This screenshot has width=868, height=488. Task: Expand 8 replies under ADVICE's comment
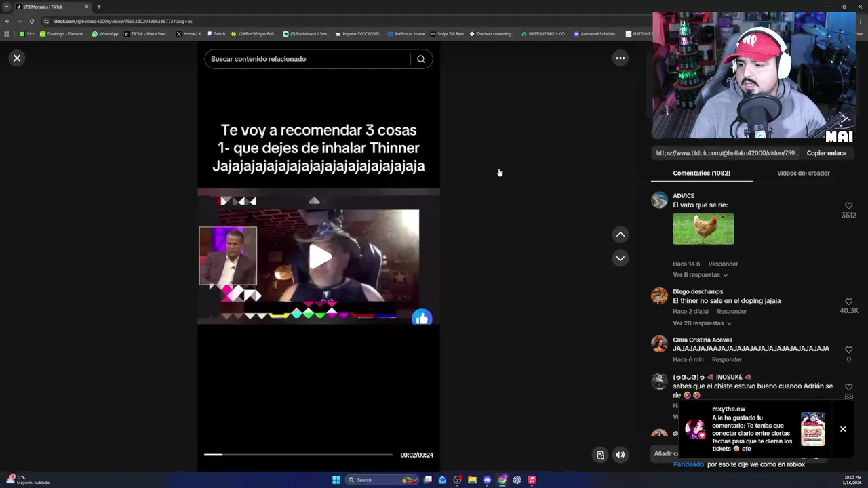(x=700, y=275)
